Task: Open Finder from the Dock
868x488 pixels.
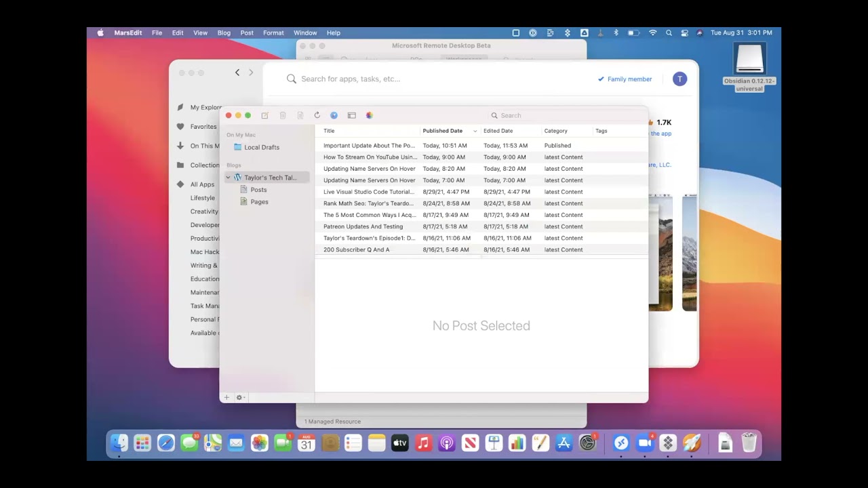Action: pos(119,443)
